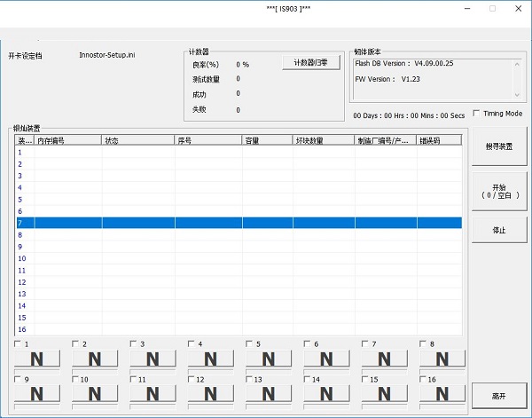Click the N status button for port 1
This screenshot has width=532, height=418.
[x=37, y=359]
